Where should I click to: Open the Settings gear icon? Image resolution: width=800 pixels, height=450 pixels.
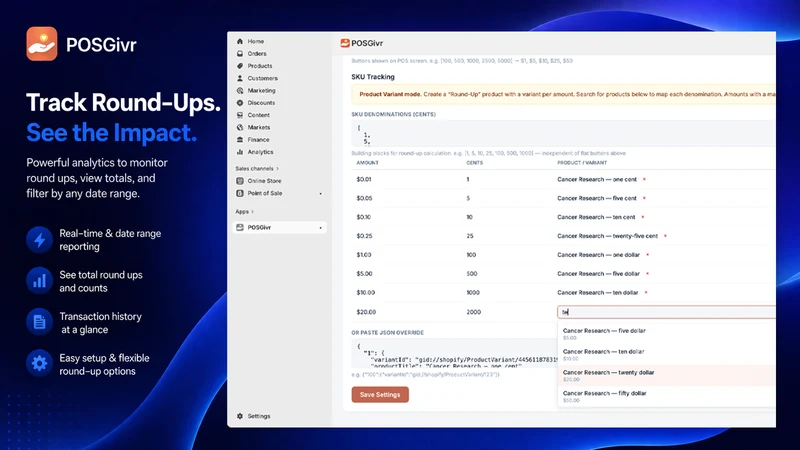(240, 416)
